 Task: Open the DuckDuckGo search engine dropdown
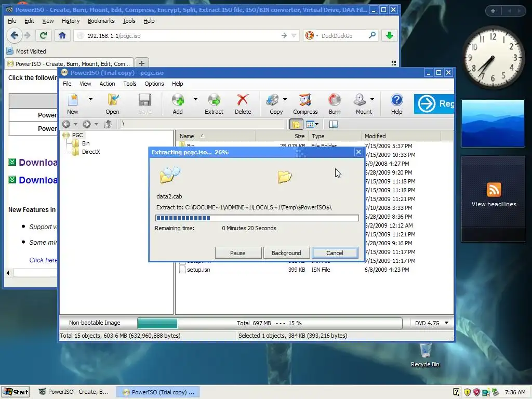[x=317, y=35]
